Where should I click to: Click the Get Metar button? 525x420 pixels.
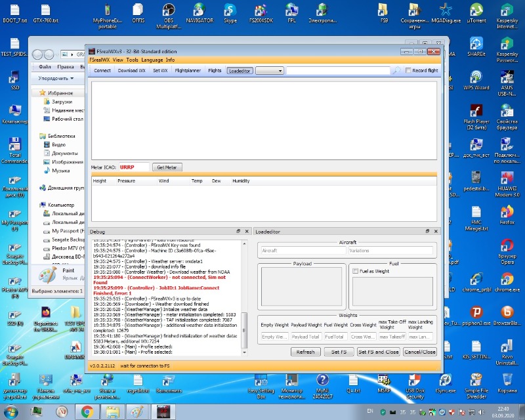coord(167,167)
